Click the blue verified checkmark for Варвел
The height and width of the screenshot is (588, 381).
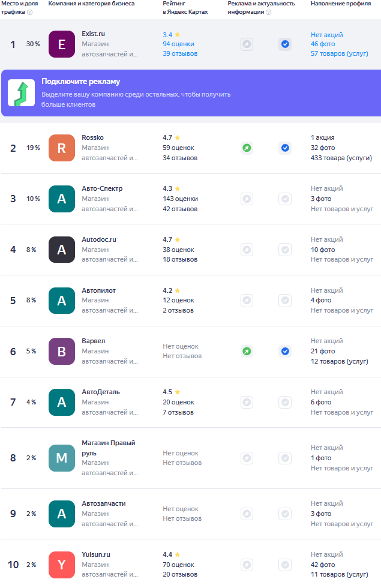tap(286, 352)
